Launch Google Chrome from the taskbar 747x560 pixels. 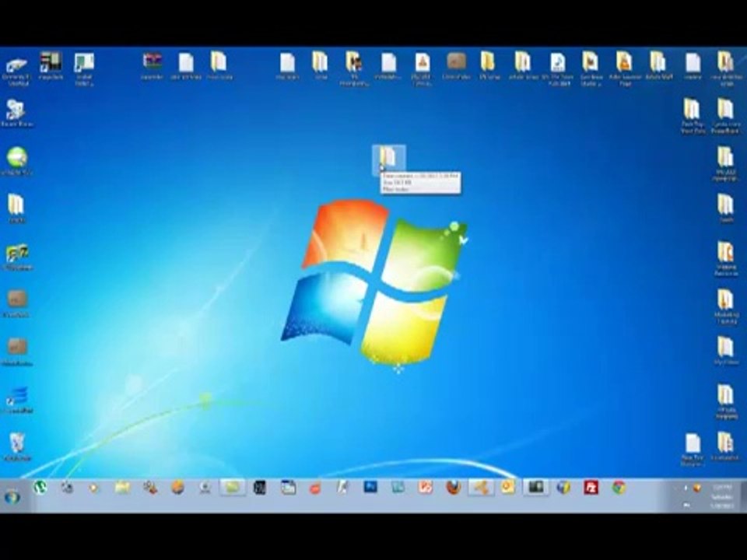619,488
